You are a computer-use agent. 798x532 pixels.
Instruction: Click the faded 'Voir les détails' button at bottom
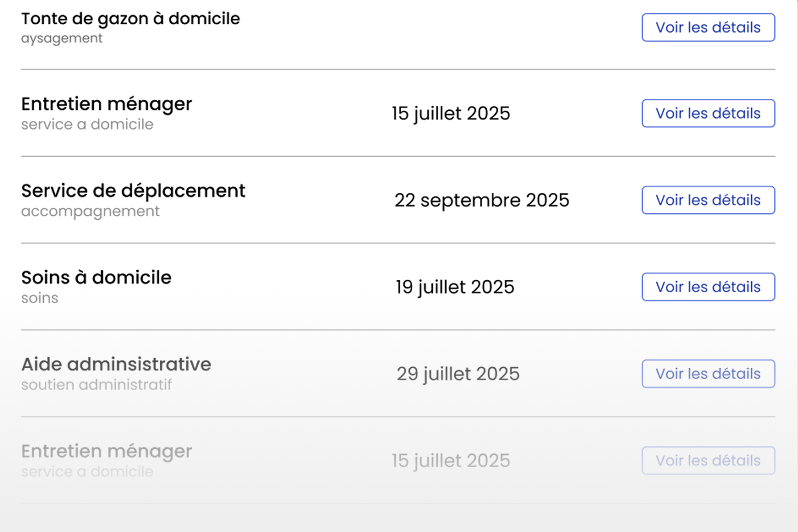point(708,460)
